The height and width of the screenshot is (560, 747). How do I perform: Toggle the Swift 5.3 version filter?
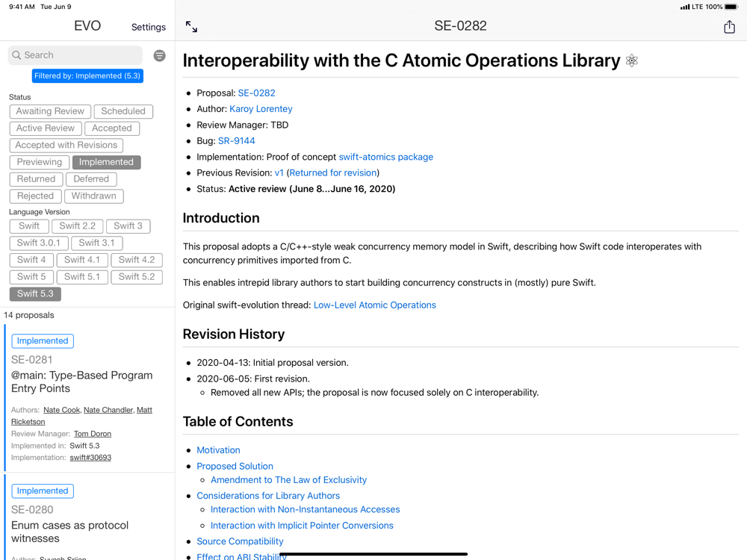35,293
